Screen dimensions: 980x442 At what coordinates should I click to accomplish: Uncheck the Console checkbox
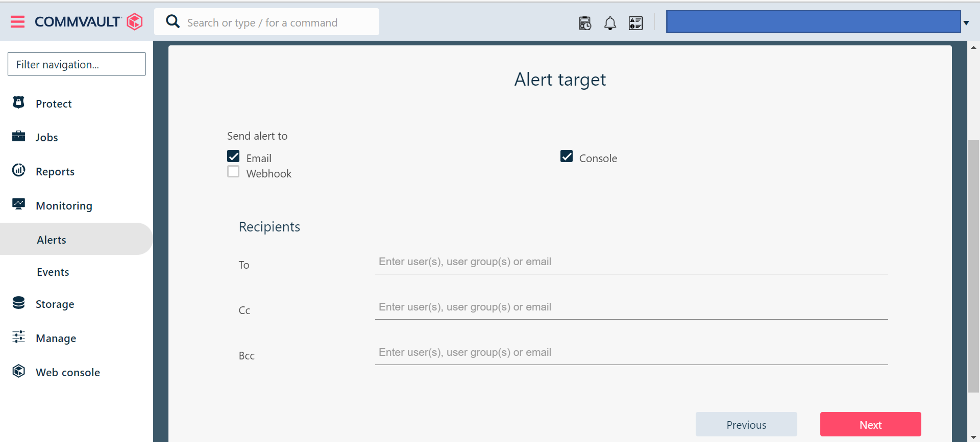point(566,156)
